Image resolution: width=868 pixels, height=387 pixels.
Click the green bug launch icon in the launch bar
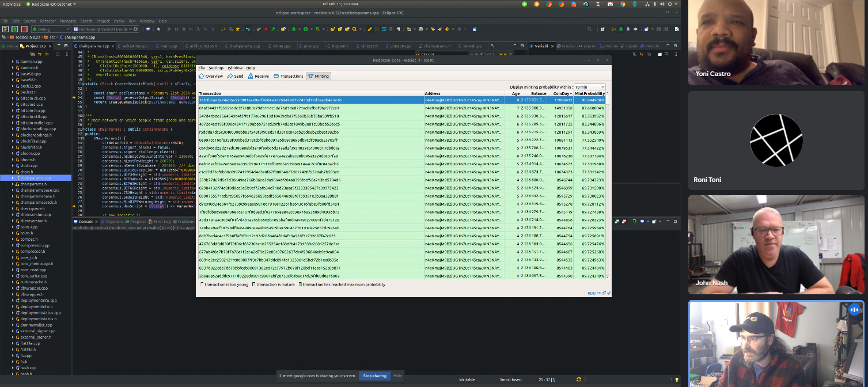click(x=14, y=29)
